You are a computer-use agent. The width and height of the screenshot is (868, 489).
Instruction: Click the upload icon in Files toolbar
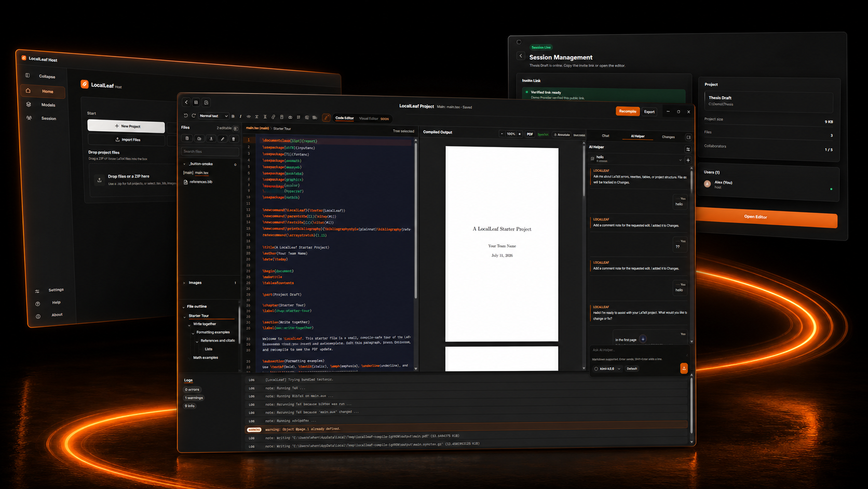pyautogui.click(x=211, y=139)
